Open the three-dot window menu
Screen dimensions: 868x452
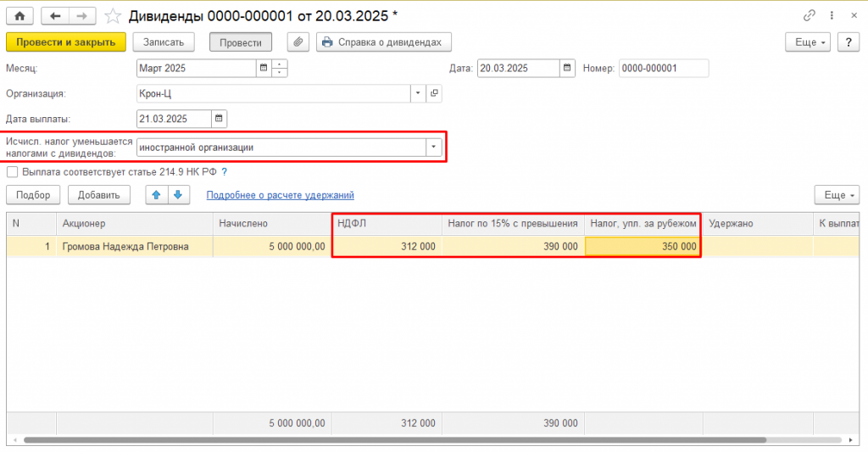click(832, 15)
